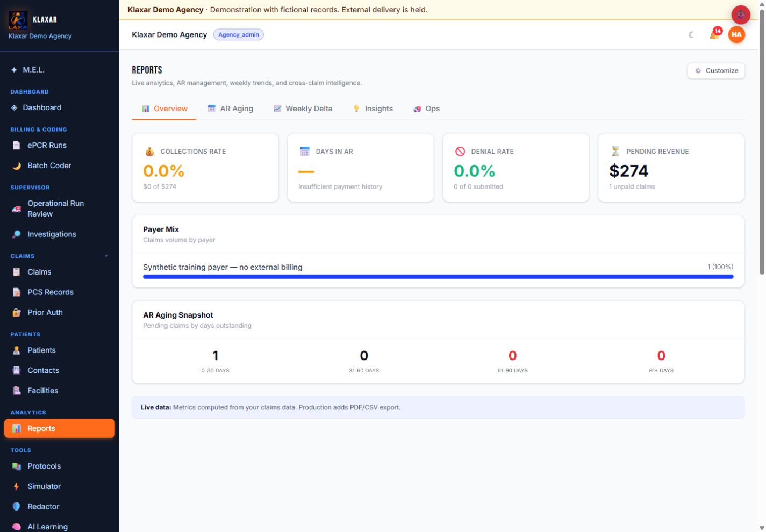Open the Weekly Delta tab
The image size is (766, 532).
(x=303, y=109)
